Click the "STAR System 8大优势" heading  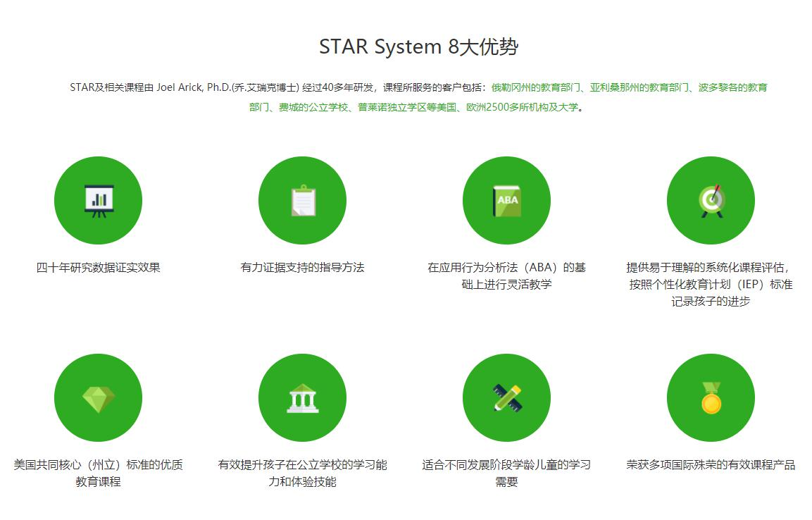point(418,47)
